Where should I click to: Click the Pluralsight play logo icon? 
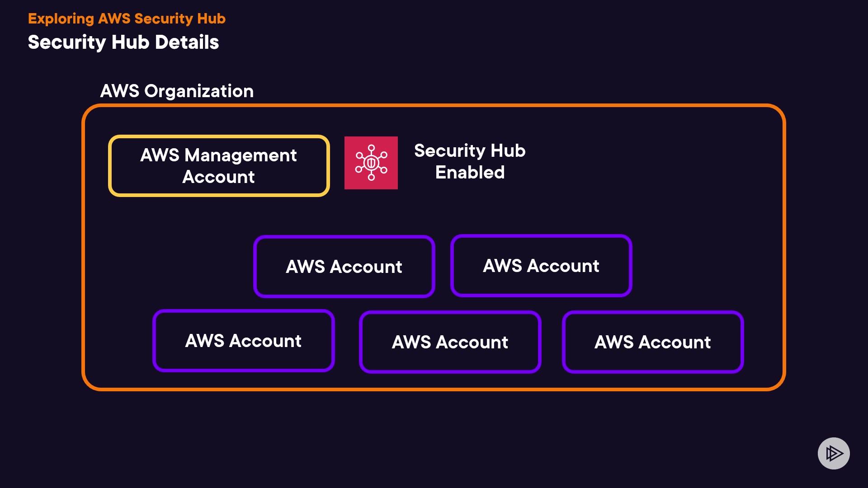(834, 453)
